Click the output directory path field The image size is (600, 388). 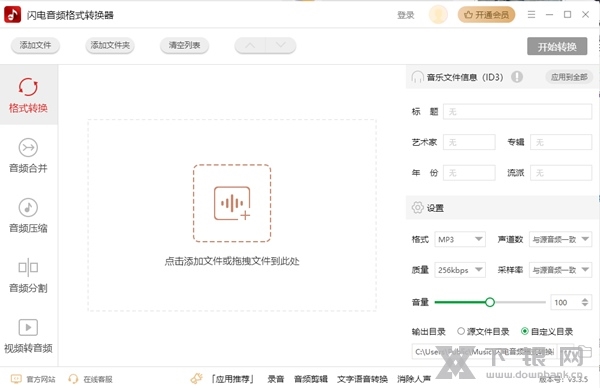(x=484, y=352)
